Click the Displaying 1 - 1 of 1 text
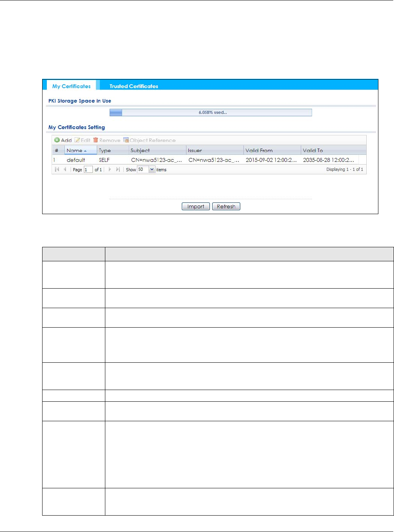 pyautogui.click(x=344, y=169)
